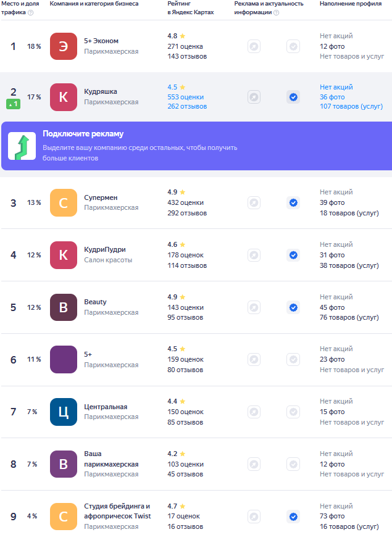Click help icon next to 'трафика' header
Viewport: 392px width, 540px height.
[x=31, y=13]
